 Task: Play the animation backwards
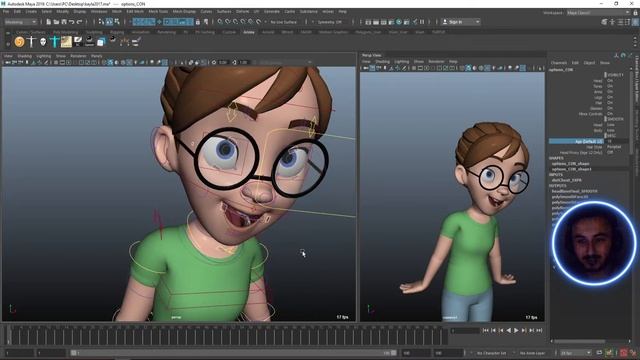tap(509, 330)
